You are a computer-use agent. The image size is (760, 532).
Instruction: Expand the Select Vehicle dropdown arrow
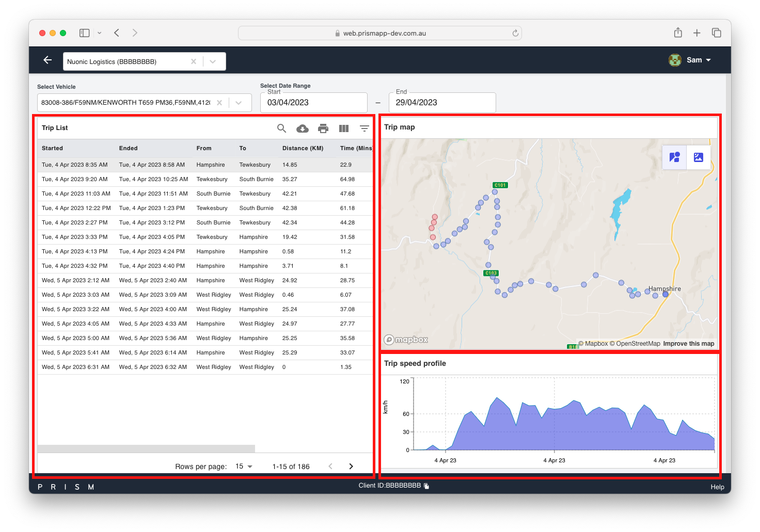[x=239, y=103]
